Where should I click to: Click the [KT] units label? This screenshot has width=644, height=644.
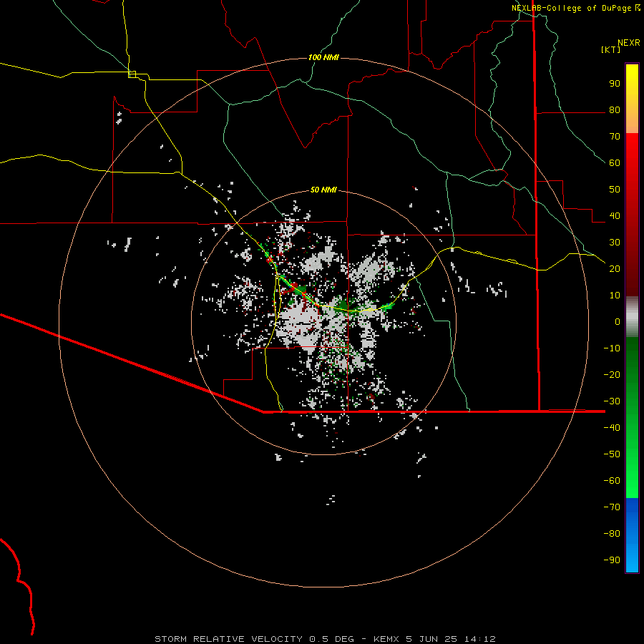[611, 49]
